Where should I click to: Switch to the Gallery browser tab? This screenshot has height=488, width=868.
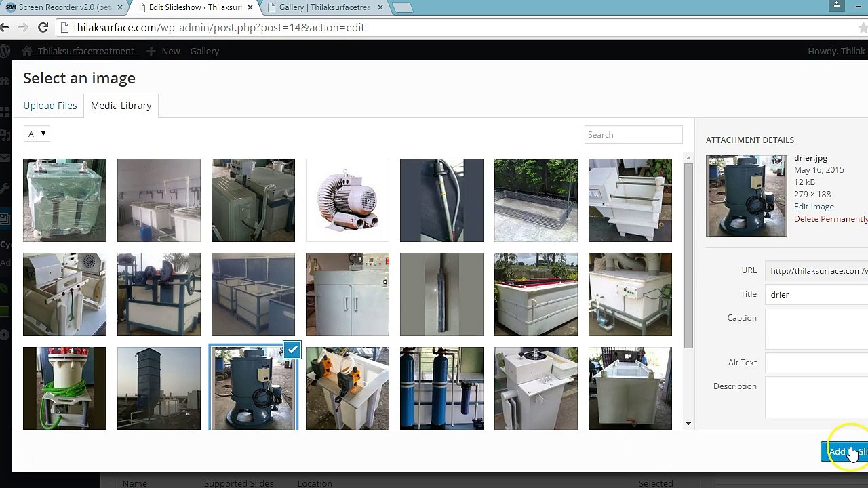(x=325, y=7)
